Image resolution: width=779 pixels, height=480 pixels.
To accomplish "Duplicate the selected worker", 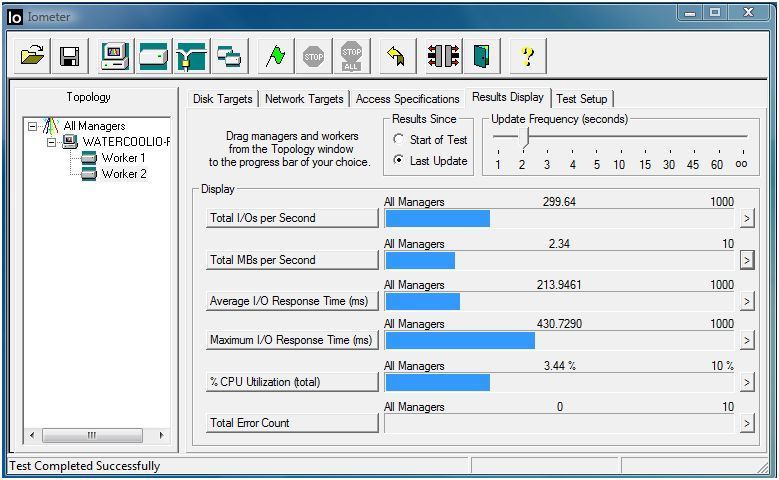I will 229,56.
